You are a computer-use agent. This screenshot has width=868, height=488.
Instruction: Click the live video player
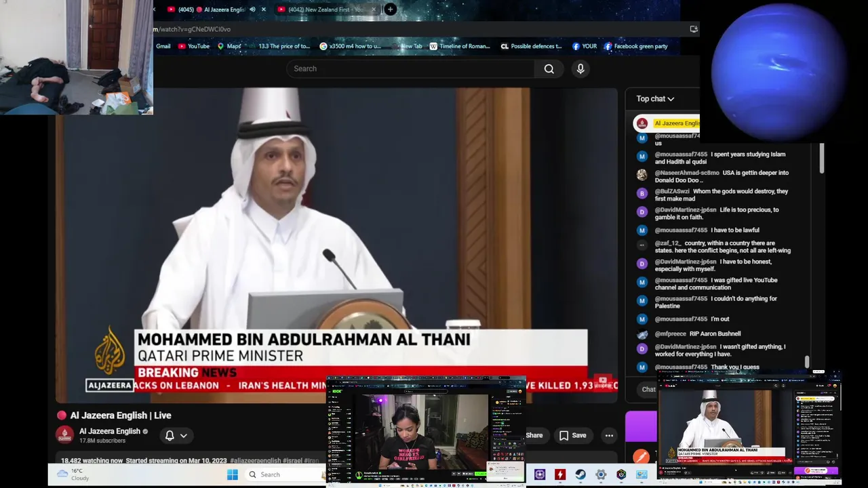click(x=337, y=244)
